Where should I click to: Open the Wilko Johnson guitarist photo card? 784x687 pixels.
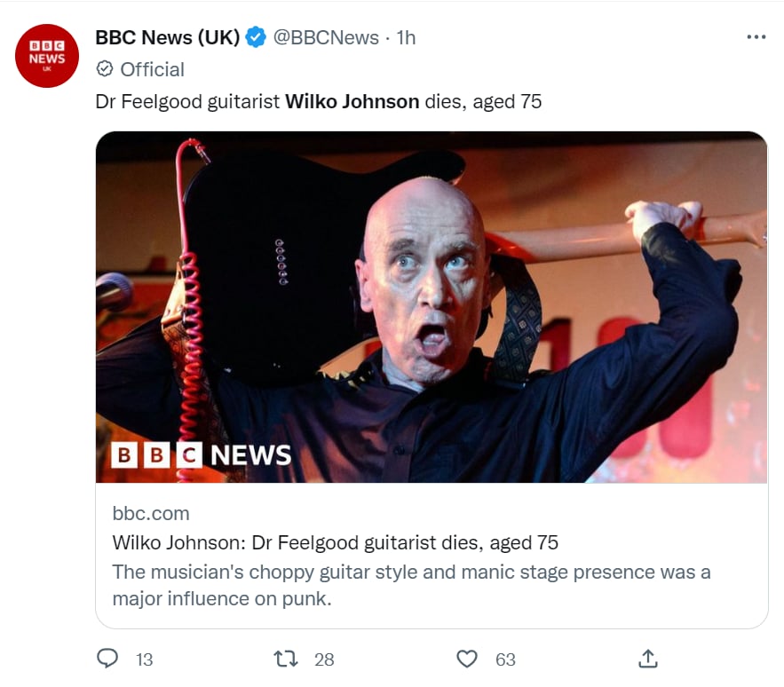[x=431, y=307]
